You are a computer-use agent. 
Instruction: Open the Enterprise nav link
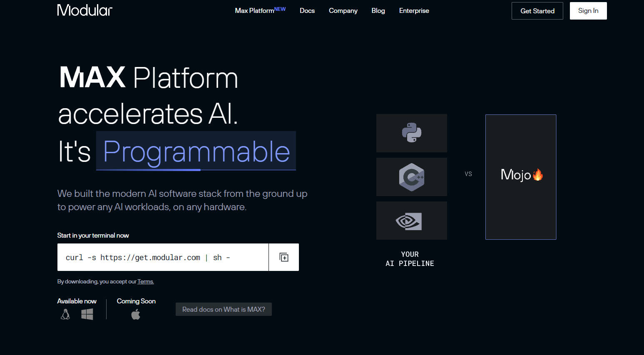[x=414, y=11]
